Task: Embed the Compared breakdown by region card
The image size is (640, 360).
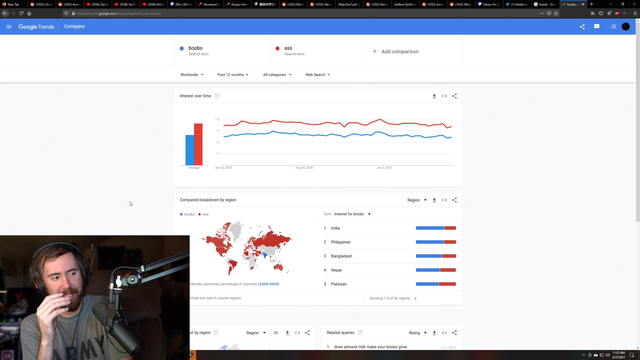Action: (444, 200)
